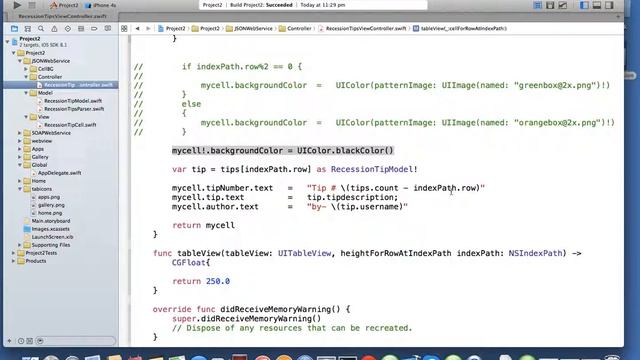Viewport: 640px width, 360px height.
Task: Add a new editor tab
Action: [x=618, y=17]
